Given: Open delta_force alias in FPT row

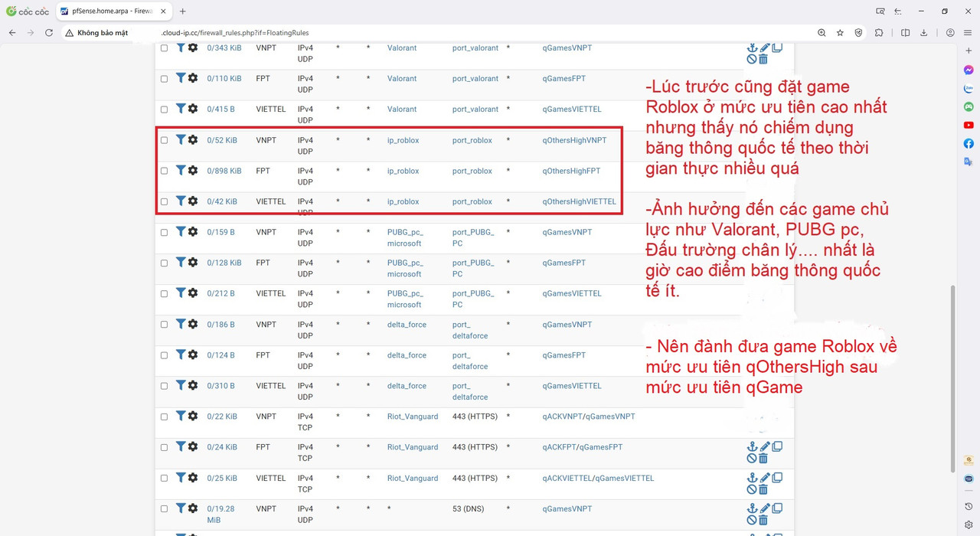Looking at the screenshot, I should point(407,355).
